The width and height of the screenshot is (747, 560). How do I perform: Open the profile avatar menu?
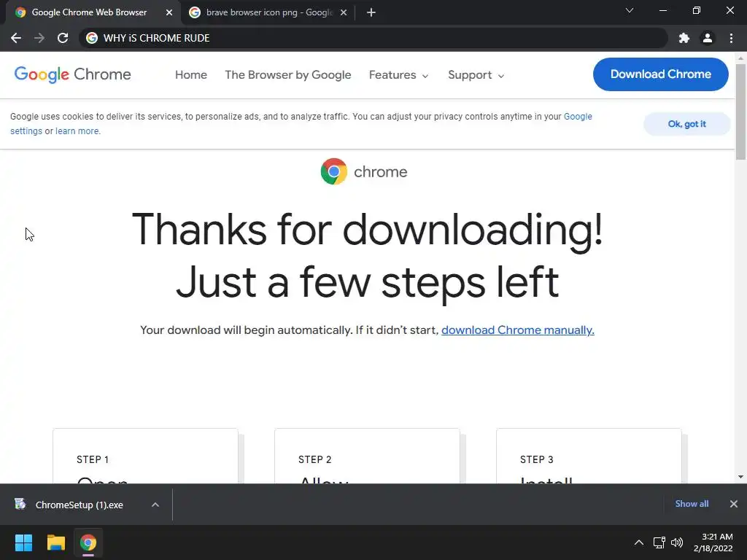(x=708, y=38)
